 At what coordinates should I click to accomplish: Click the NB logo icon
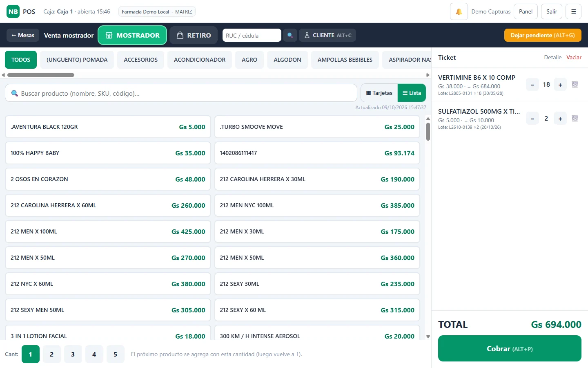(13, 11)
